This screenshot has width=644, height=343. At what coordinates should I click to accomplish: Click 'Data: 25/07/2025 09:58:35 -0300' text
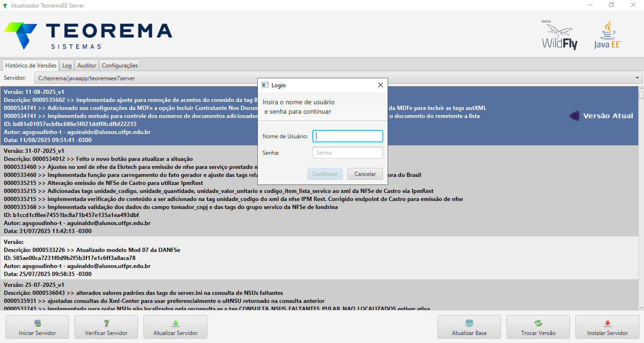[x=48, y=274]
